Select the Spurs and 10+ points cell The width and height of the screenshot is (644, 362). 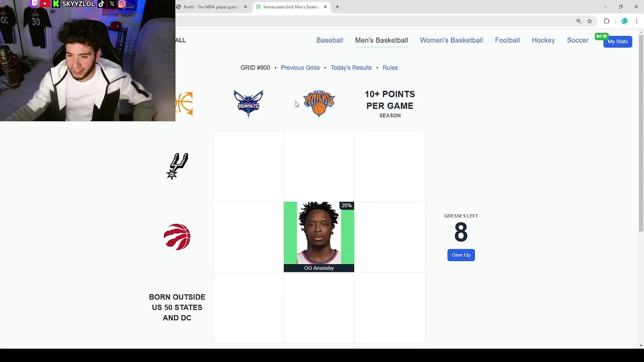[x=390, y=166]
